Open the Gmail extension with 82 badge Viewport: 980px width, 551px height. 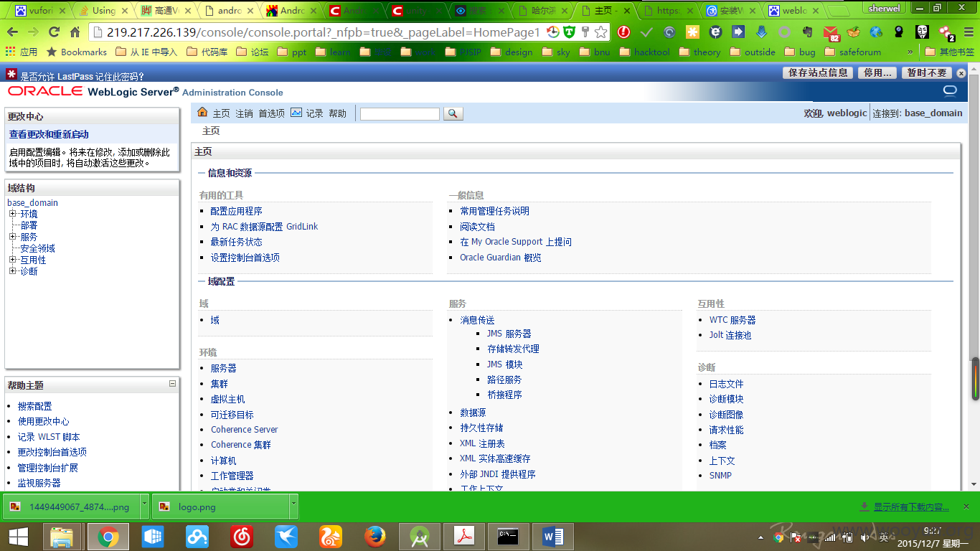tap(831, 33)
